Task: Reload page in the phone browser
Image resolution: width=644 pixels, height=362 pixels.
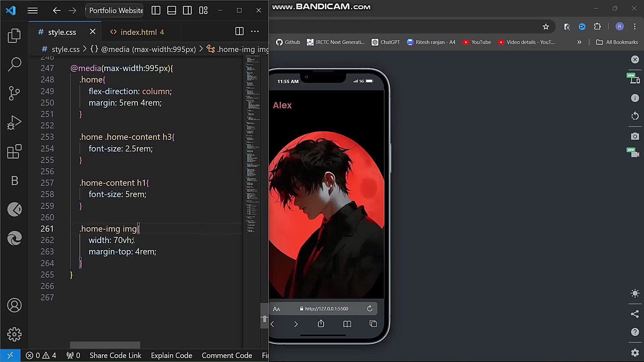Action: tap(370, 309)
